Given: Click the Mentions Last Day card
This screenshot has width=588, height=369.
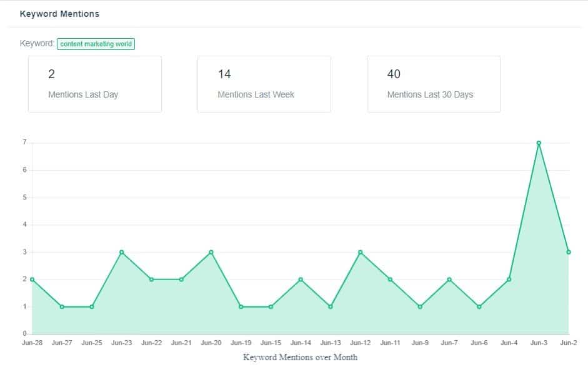Looking at the screenshot, I should [x=96, y=84].
